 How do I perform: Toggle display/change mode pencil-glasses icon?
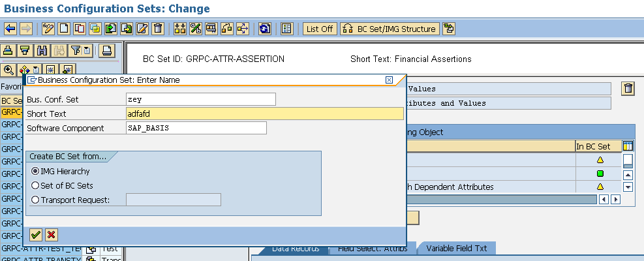click(48, 29)
